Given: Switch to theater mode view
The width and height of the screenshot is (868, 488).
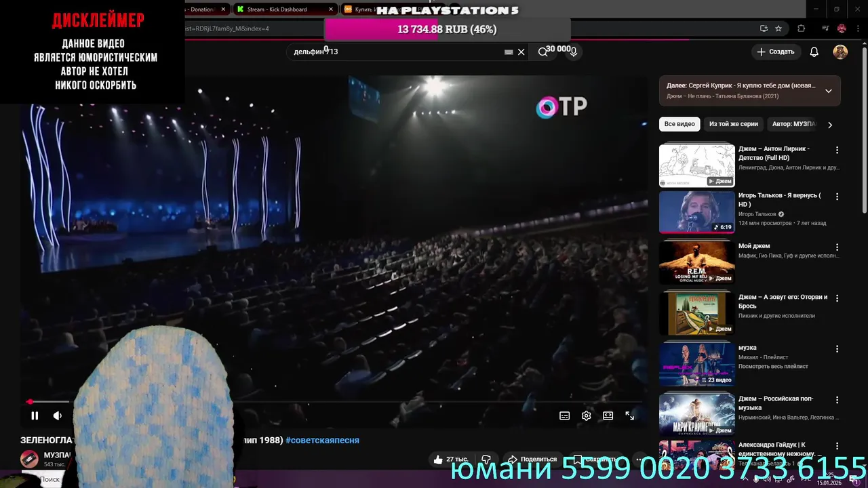Looking at the screenshot, I should (x=608, y=415).
